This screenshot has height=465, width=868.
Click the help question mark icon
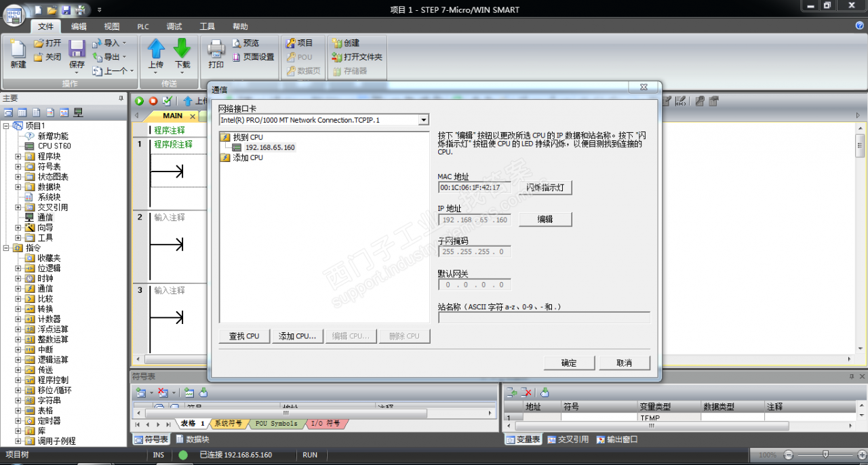[x=860, y=26]
